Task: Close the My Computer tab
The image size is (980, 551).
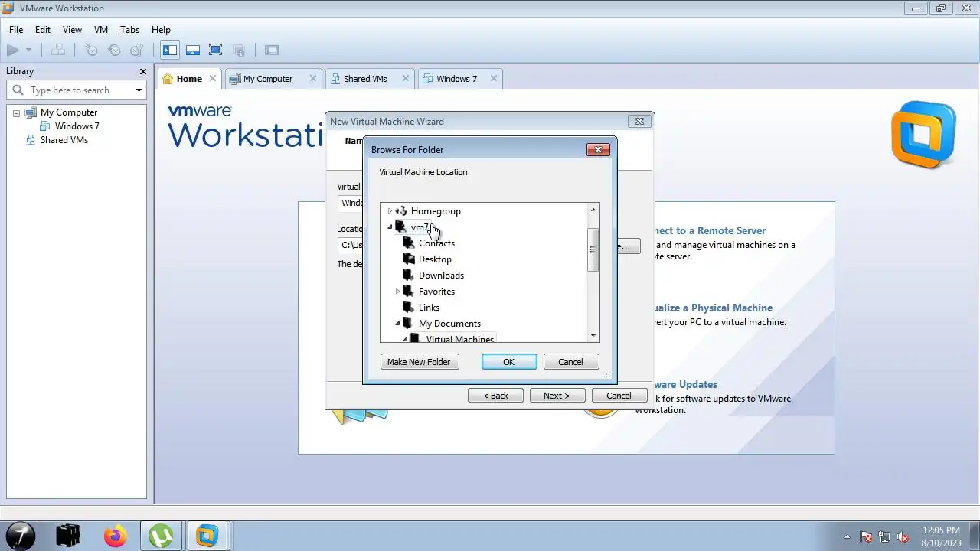Action: pos(313,78)
